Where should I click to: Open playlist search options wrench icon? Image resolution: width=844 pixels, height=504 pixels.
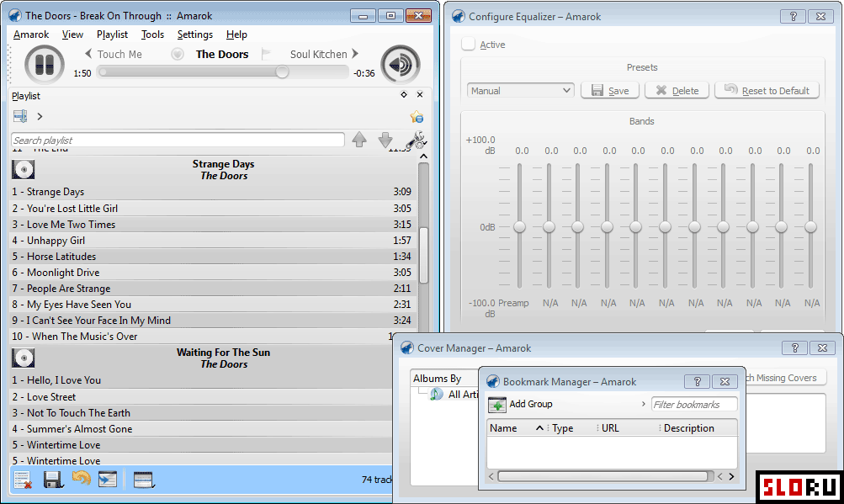(x=416, y=140)
